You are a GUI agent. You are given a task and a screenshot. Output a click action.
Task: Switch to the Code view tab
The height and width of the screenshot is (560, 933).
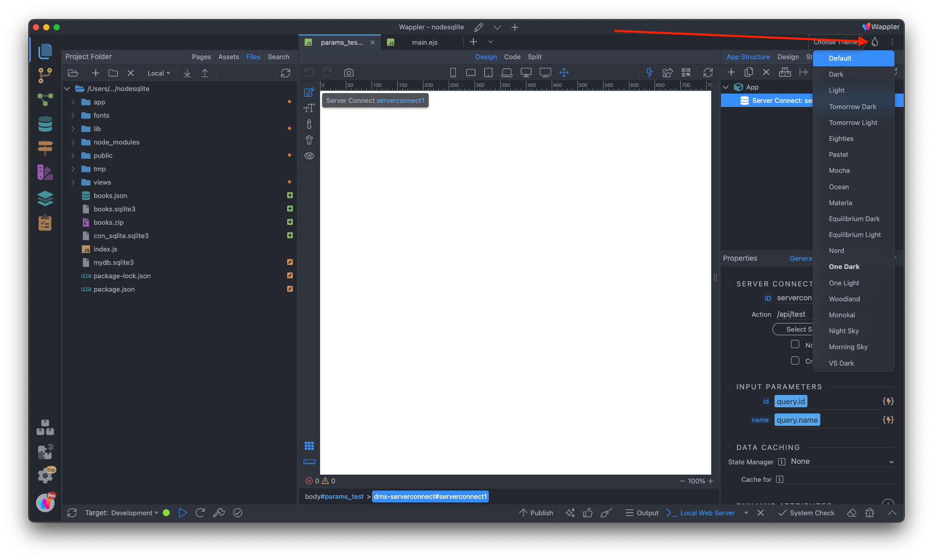[x=512, y=57]
